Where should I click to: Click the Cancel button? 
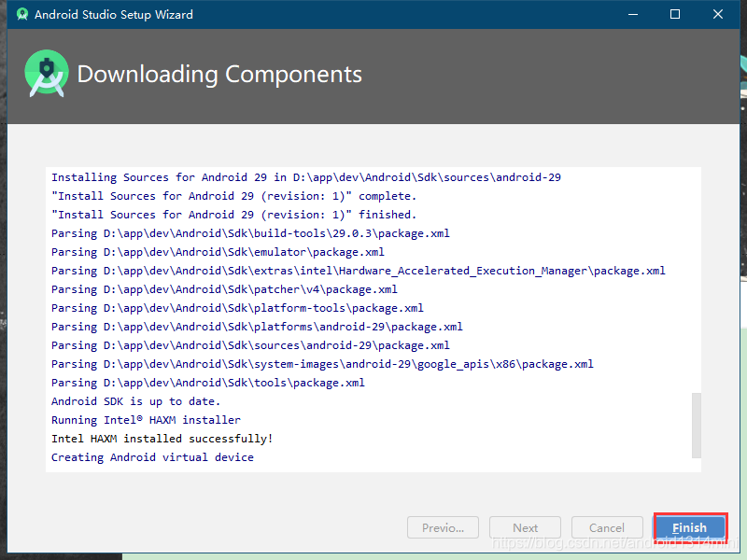click(606, 527)
